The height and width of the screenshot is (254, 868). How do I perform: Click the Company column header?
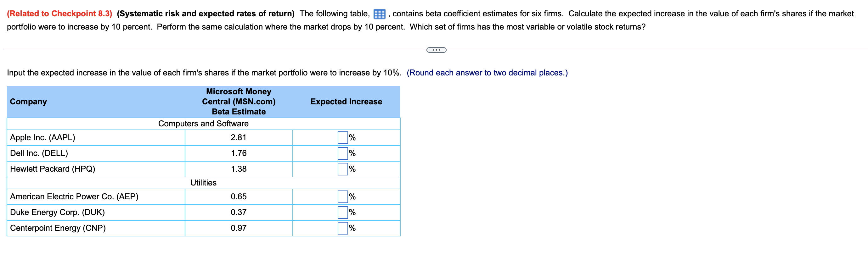pos(29,101)
